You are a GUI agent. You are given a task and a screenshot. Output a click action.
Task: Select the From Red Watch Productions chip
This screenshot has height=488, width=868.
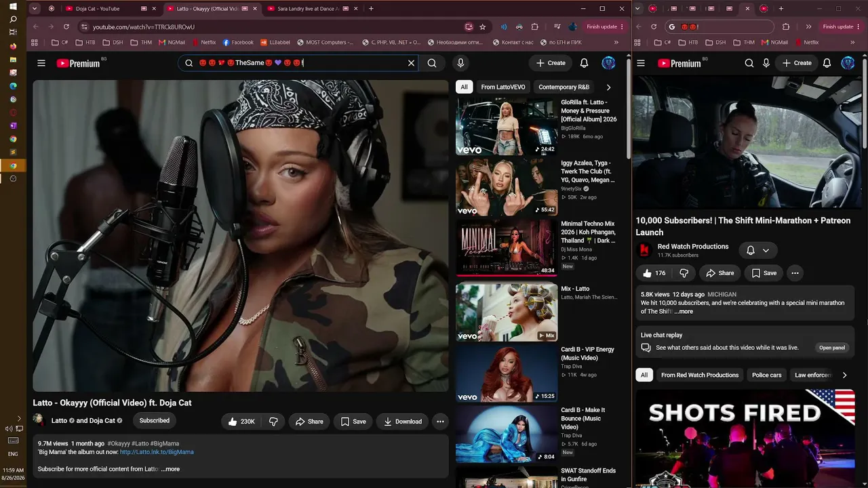coord(700,375)
